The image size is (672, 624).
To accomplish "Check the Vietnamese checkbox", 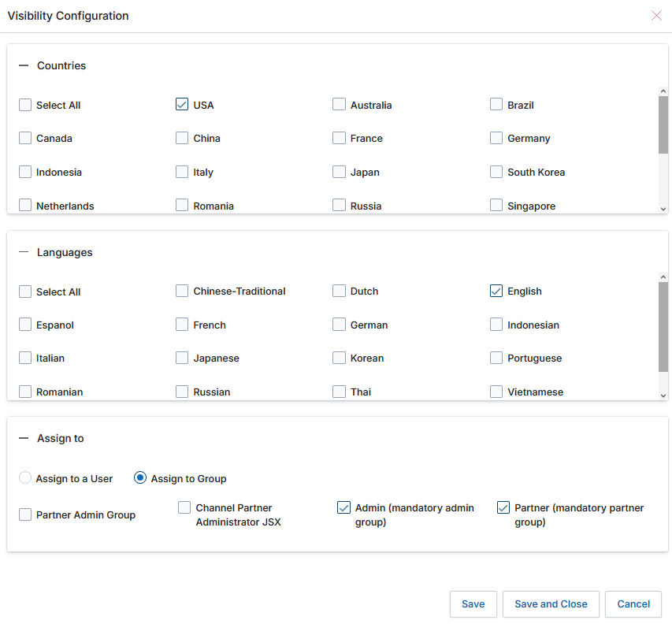I will [x=496, y=392].
